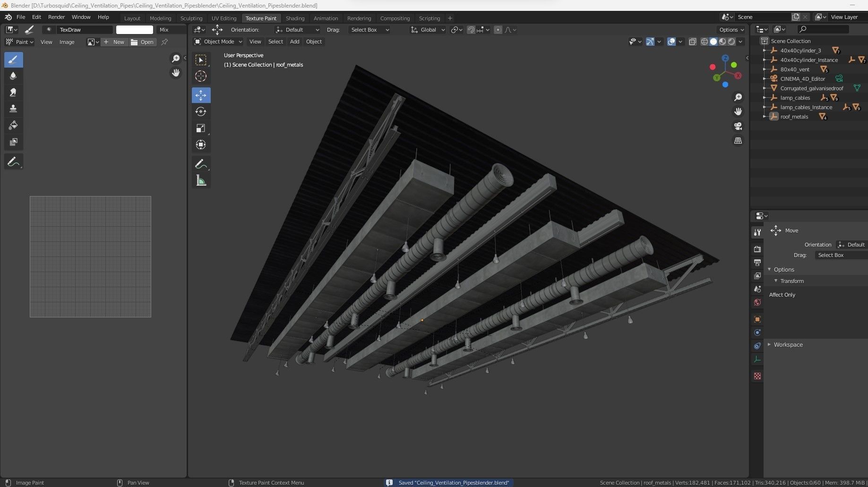
Task: Toggle proportional editing button
Action: click(498, 30)
